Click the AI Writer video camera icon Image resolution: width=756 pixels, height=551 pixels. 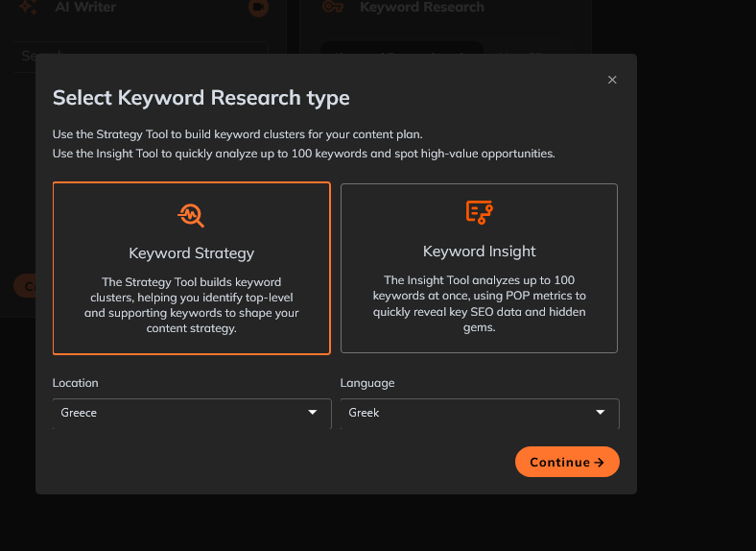(x=258, y=8)
